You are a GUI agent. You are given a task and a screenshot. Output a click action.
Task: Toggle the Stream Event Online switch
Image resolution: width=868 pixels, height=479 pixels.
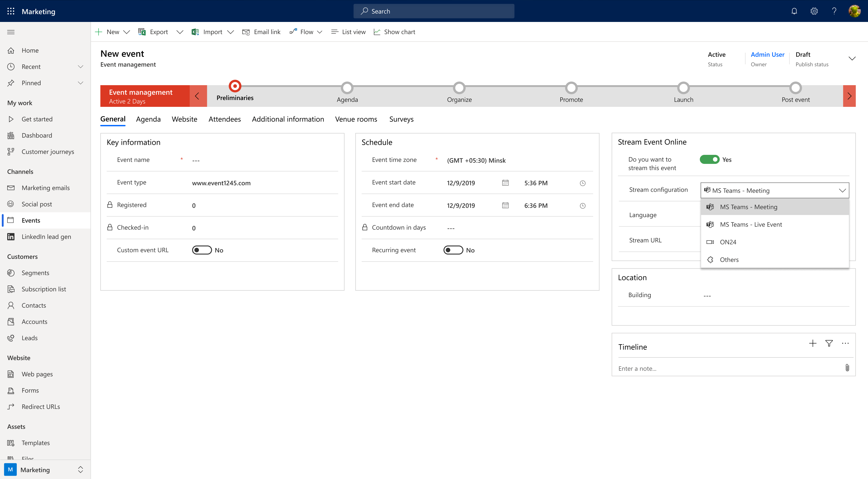pyautogui.click(x=709, y=159)
